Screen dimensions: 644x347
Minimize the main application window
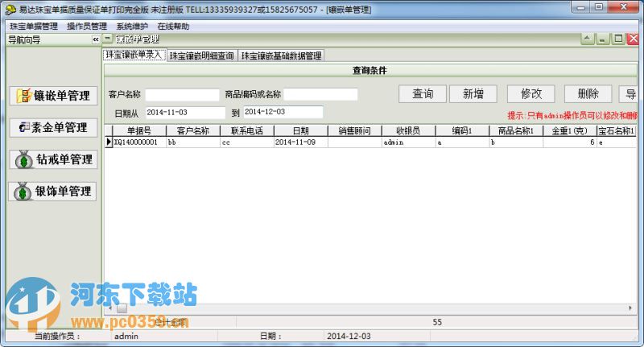tap(580, 7)
